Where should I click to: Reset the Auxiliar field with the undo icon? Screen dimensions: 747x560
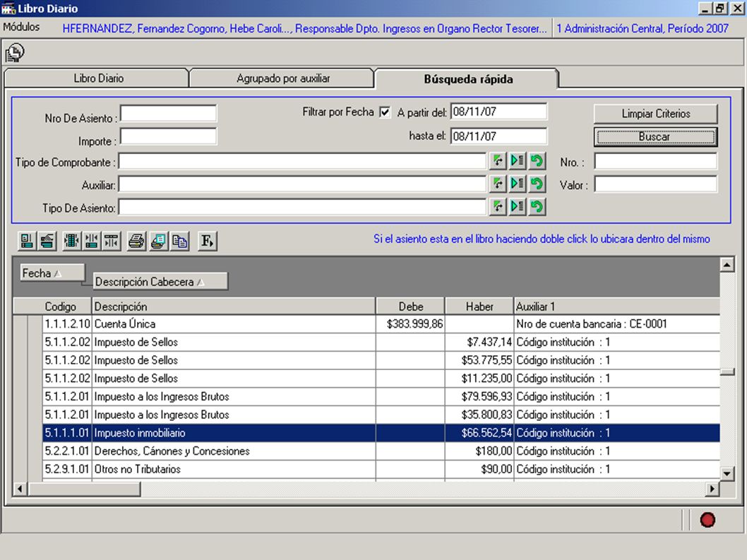pos(537,184)
